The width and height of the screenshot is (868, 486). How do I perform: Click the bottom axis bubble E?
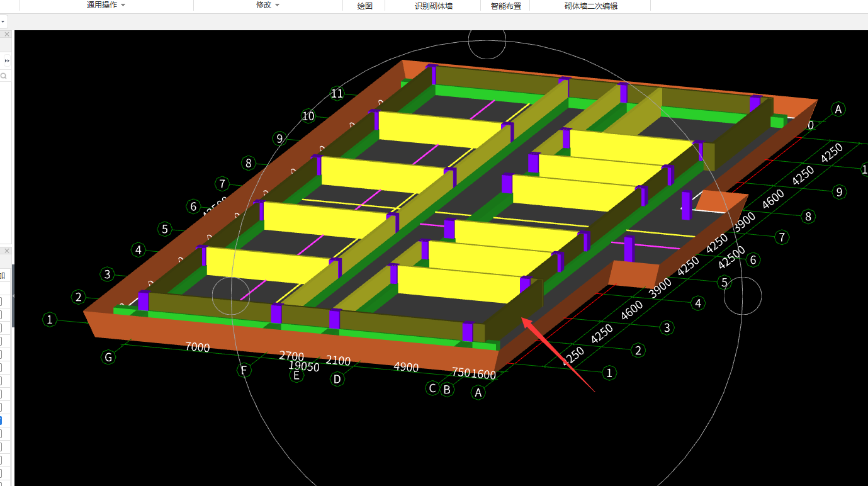296,375
